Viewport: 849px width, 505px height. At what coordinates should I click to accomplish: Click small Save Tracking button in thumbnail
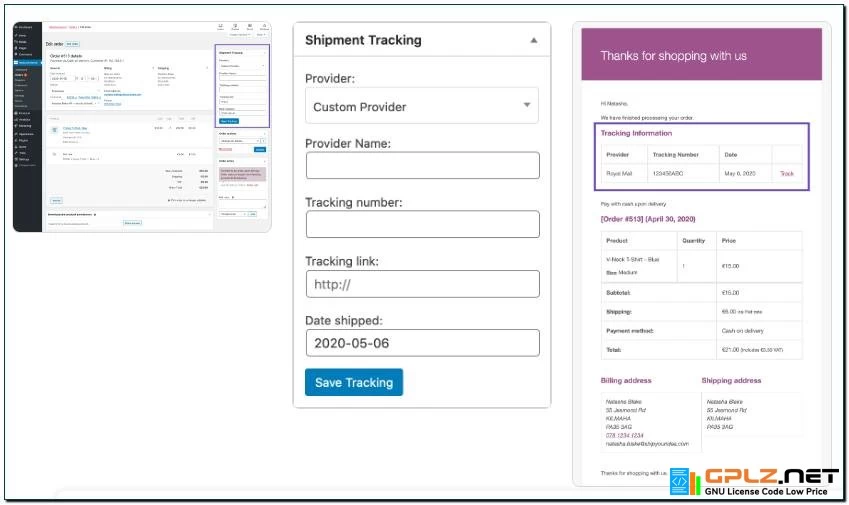[229, 121]
